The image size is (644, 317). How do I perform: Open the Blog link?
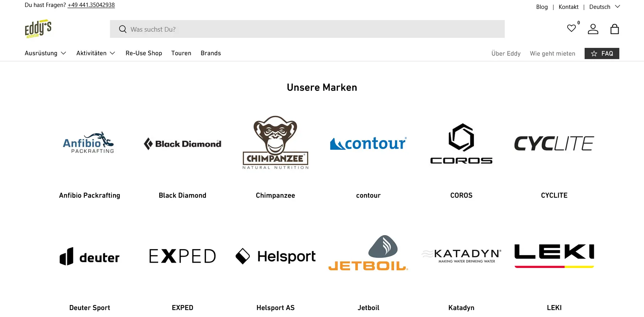click(x=542, y=7)
